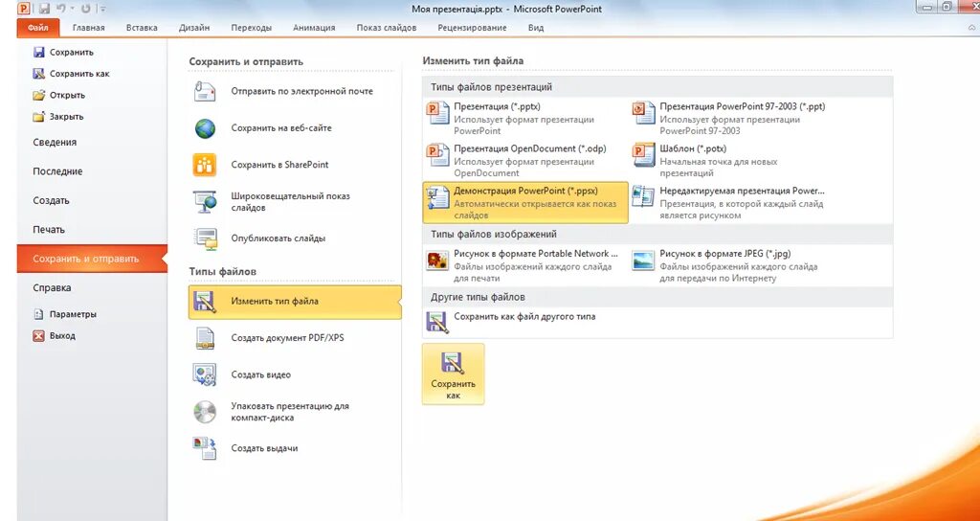Click the globe icon for saving to web
The height and width of the screenshot is (521, 980).
[205, 128]
